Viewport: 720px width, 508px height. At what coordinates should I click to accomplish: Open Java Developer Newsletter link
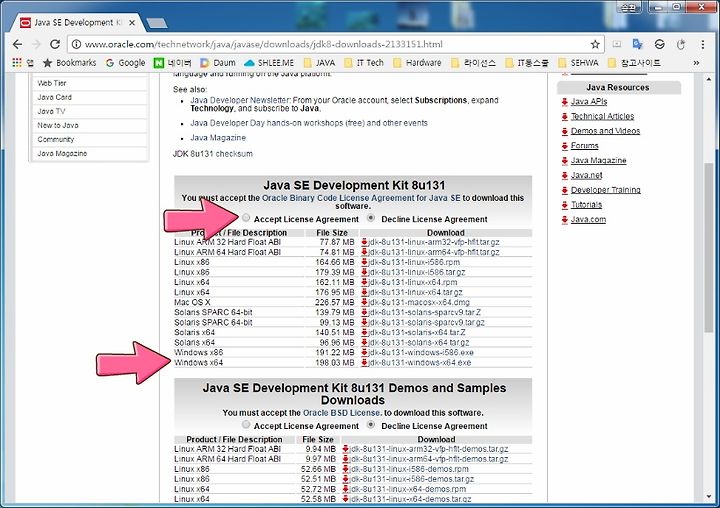pos(240,100)
